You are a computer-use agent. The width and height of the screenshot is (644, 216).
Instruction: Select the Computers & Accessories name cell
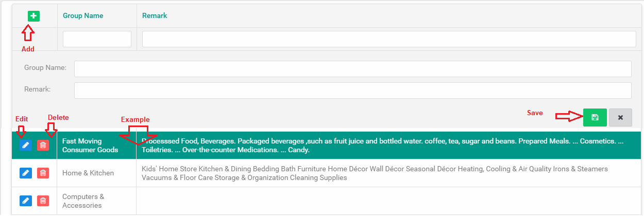click(x=83, y=201)
